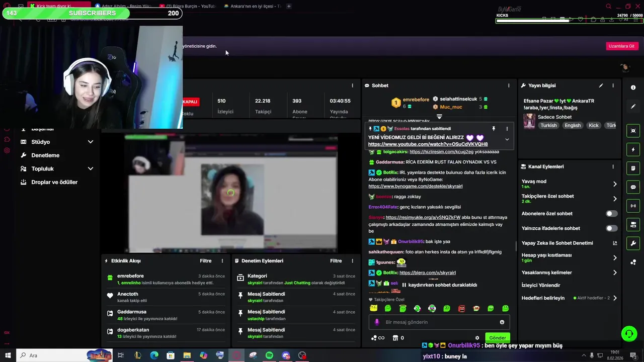Click the stream preview thumbnail

point(230,193)
